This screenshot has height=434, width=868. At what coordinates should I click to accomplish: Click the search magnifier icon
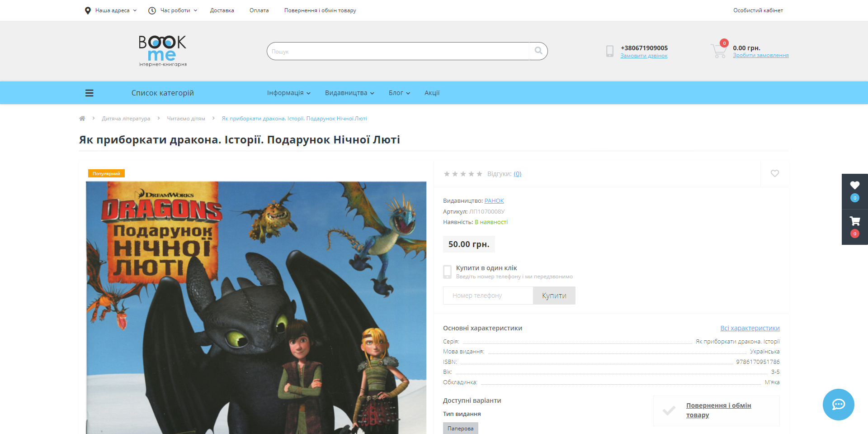pyautogui.click(x=538, y=51)
